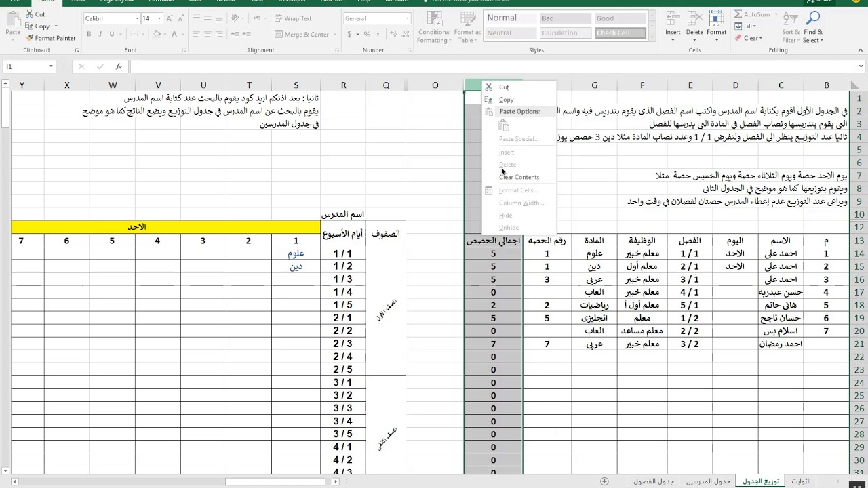The width and height of the screenshot is (868, 488).
Task: Choose Clear Contents from context menu
Action: pos(519,177)
